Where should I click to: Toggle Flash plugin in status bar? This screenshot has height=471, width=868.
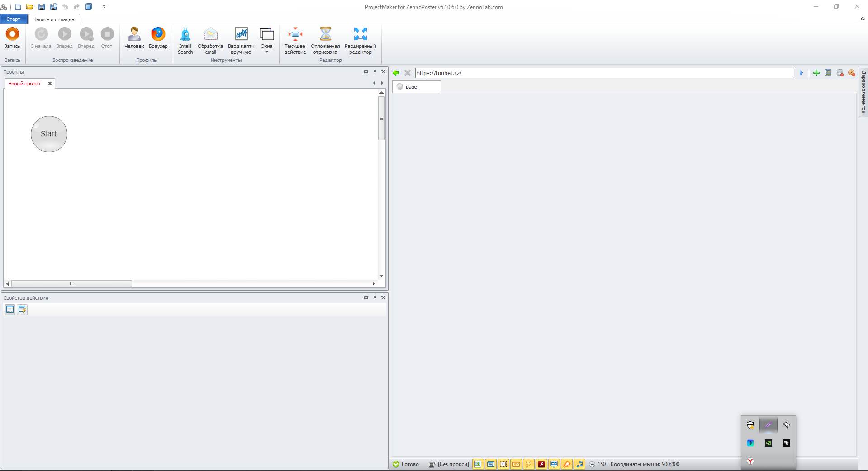pos(541,464)
